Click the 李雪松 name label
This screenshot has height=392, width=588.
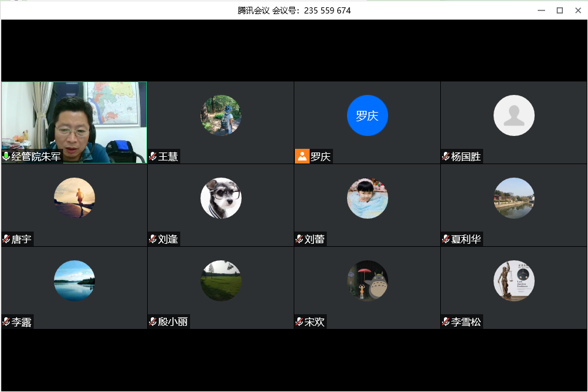tap(466, 322)
